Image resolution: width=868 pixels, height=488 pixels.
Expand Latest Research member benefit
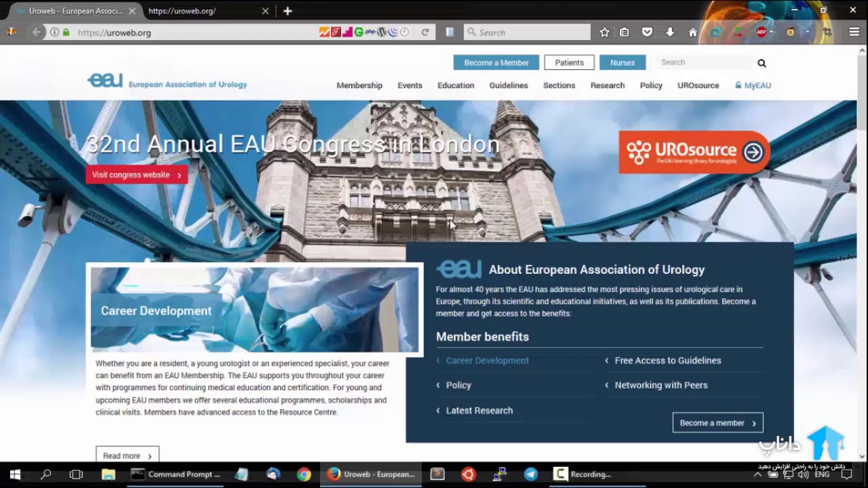click(479, 411)
